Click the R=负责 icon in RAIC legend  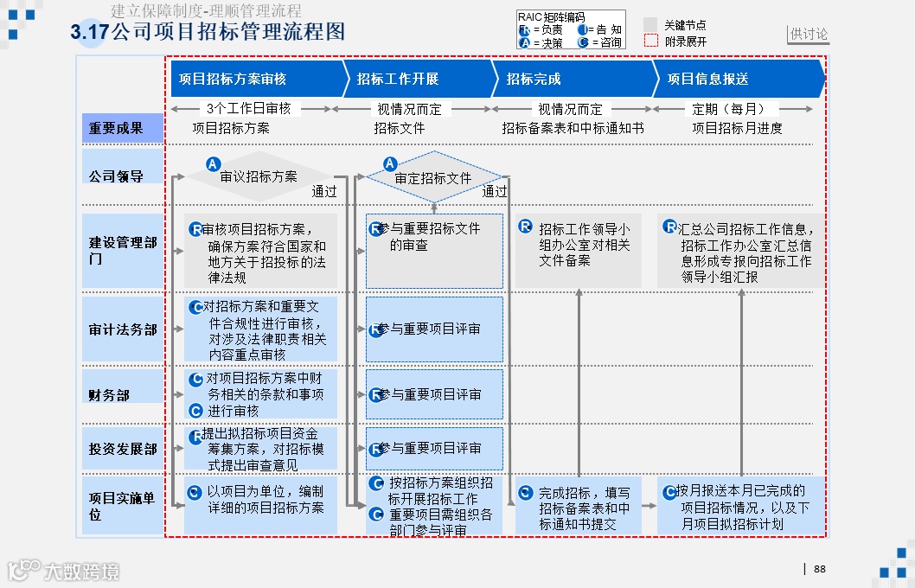[524, 30]
